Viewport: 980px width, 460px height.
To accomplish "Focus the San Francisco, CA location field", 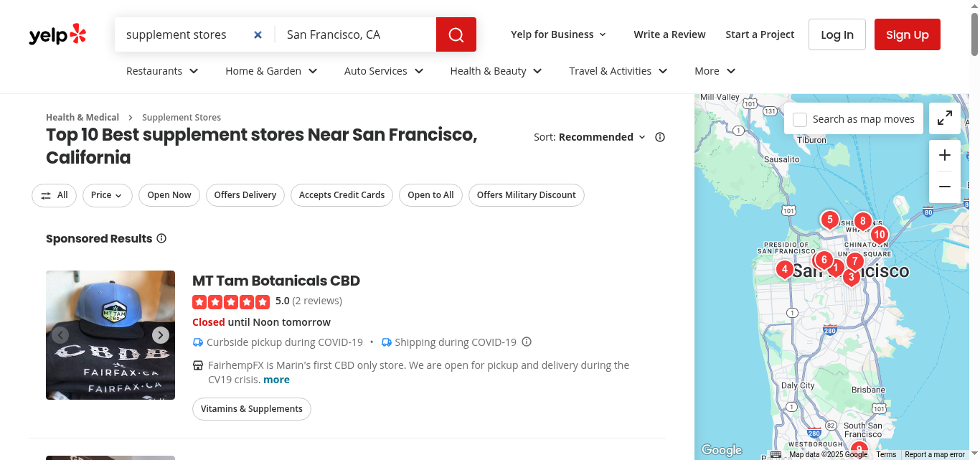I will coord(356,34).
